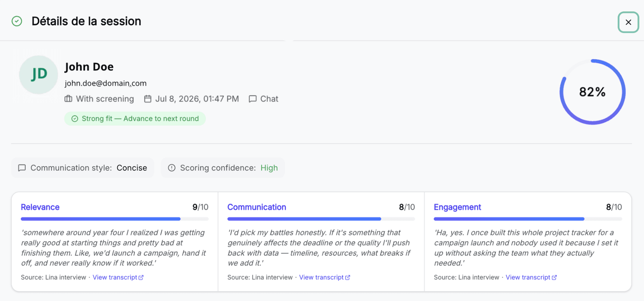Click the quote starting 'I'd pick my battles
This screenshot has height=301, width=644.
pyautogui.click(x=319, y=248)
